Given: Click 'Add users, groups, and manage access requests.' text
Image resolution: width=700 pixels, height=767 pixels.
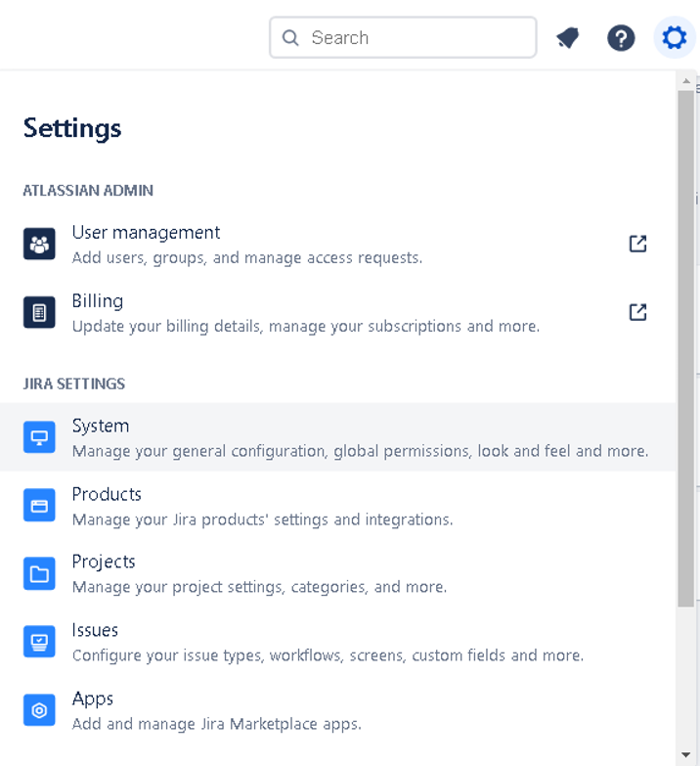Looking at the screenshot, I should (x=247, y=258).
